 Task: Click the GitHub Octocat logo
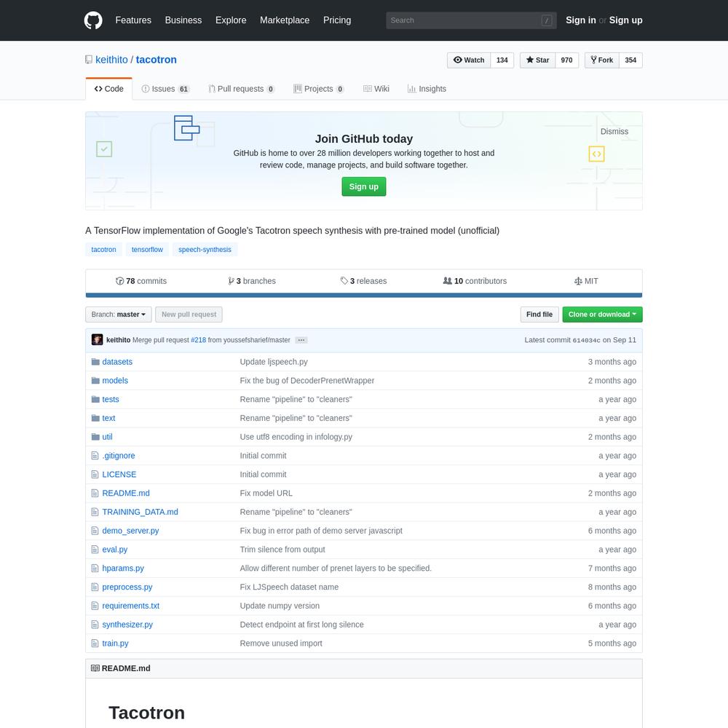(x=93, y=20)
